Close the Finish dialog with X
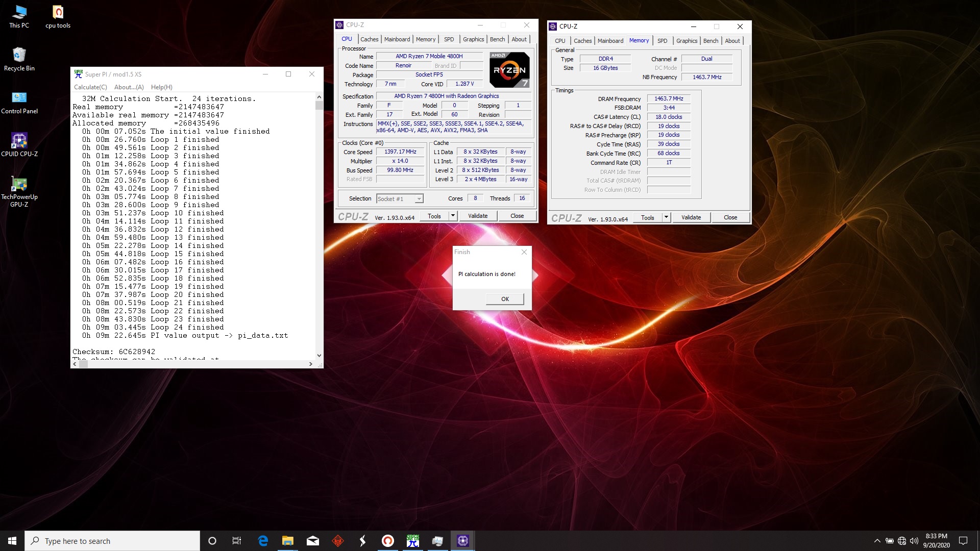 [524, 252]
